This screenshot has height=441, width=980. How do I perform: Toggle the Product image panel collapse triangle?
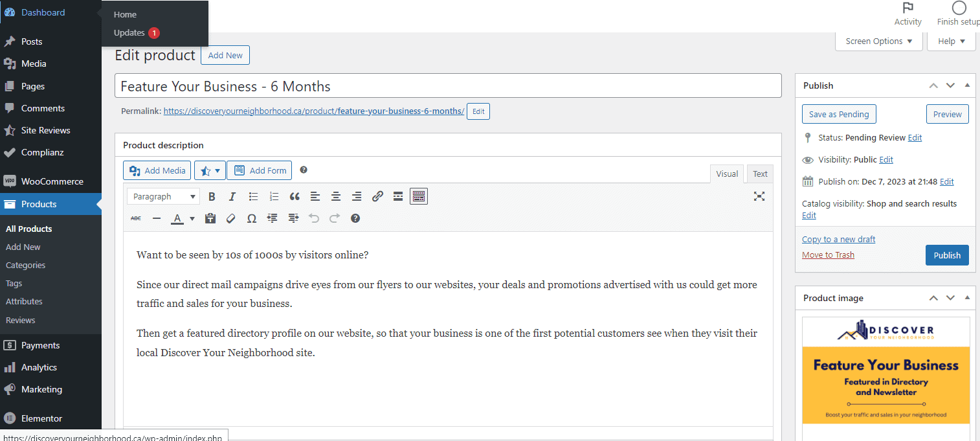click(967, 298)
